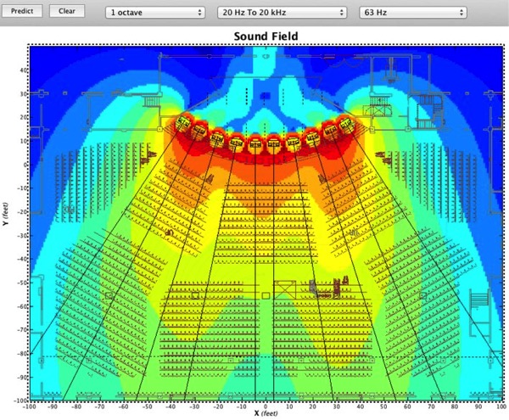Click the crossed-box mix position symbol
509x420 pixels.
coord(285,290)
